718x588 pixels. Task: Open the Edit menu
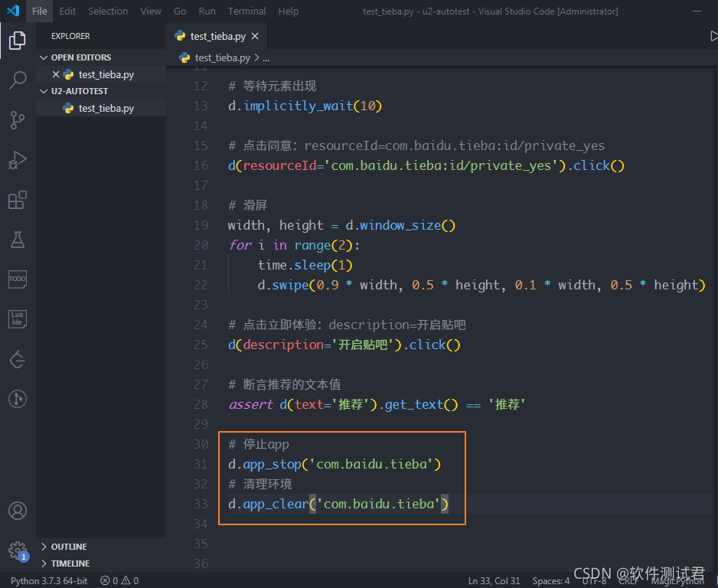point(67,11)
